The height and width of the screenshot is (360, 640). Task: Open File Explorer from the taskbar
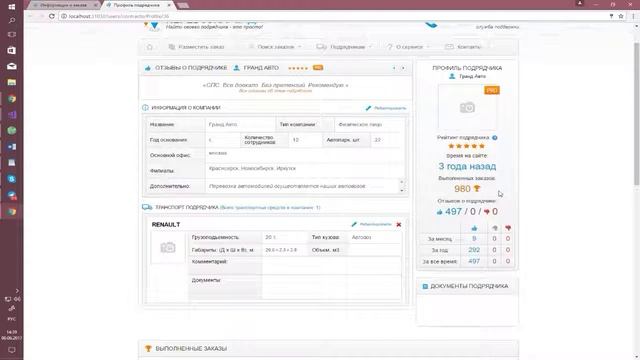pyautogui.click(x=11, y=82)
